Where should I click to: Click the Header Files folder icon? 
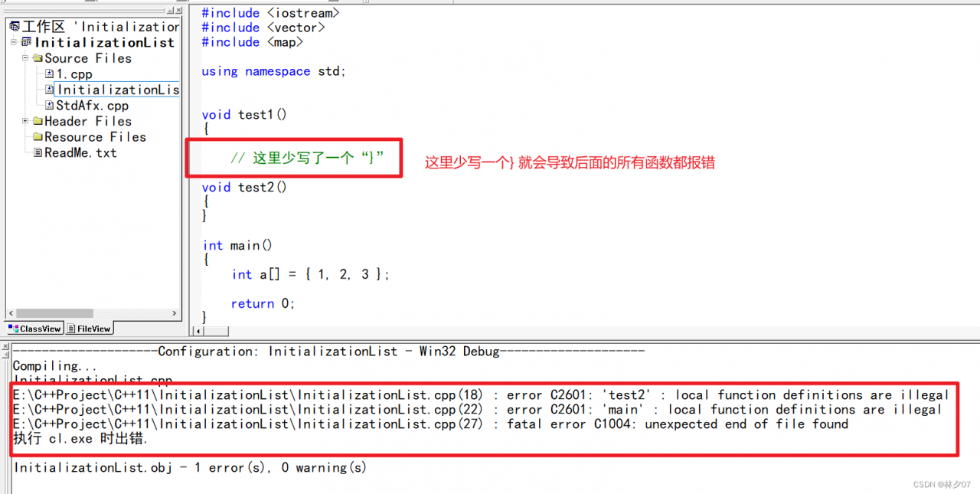38,121
